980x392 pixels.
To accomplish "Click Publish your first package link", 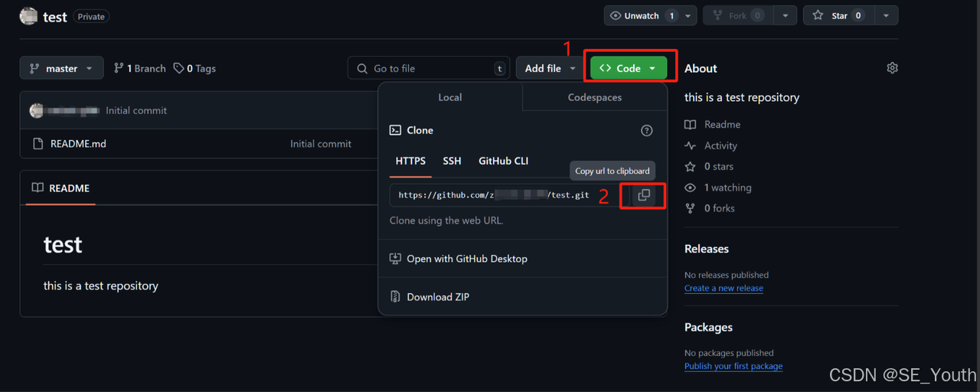I will point(733,366).
